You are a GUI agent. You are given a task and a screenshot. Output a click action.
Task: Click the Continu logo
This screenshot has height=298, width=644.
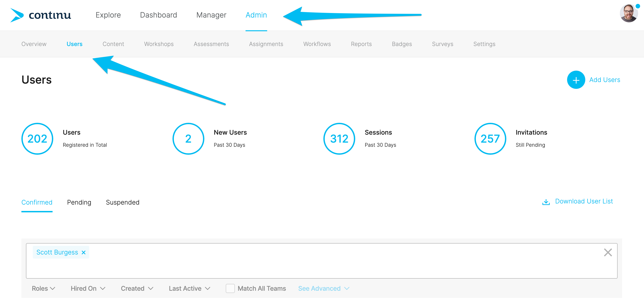click(41, 15)
